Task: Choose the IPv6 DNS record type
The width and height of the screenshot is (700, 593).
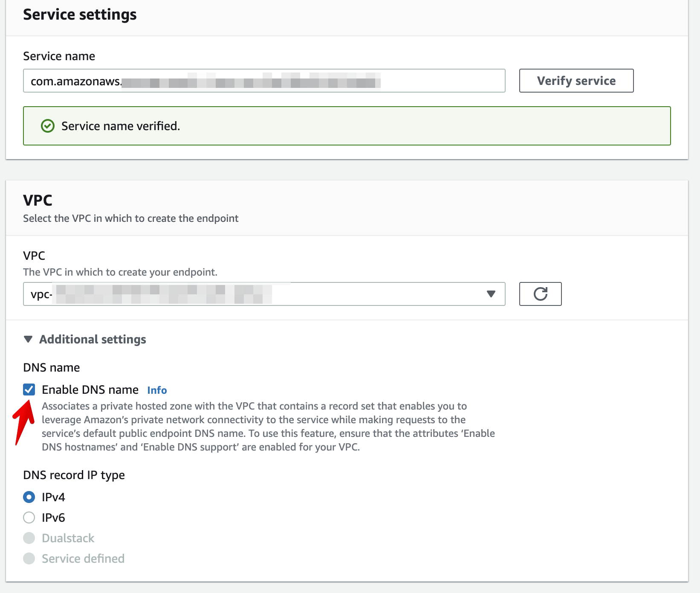Action: point(29,517)
